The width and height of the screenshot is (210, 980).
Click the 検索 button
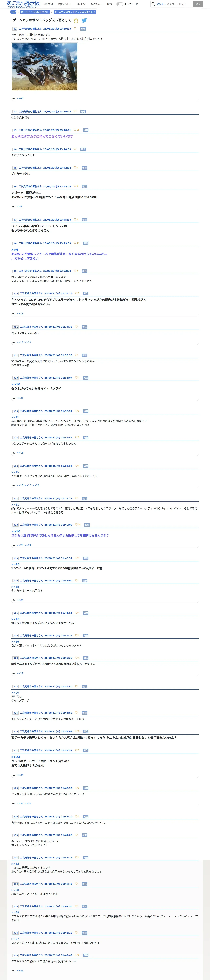click(x=198, y=4)
